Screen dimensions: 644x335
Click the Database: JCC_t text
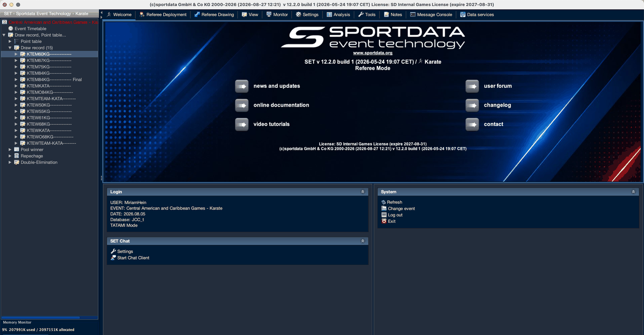click(127, 219)
